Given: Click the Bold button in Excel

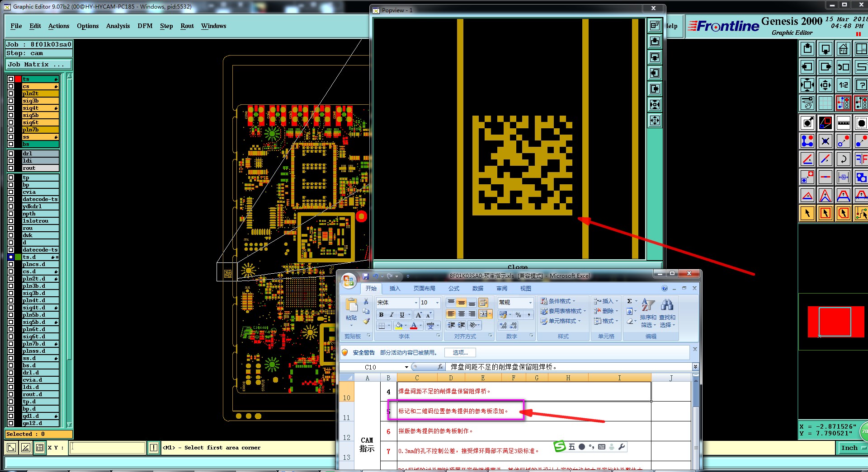Looking at the screenshot, I should click(x=381, y=315).
